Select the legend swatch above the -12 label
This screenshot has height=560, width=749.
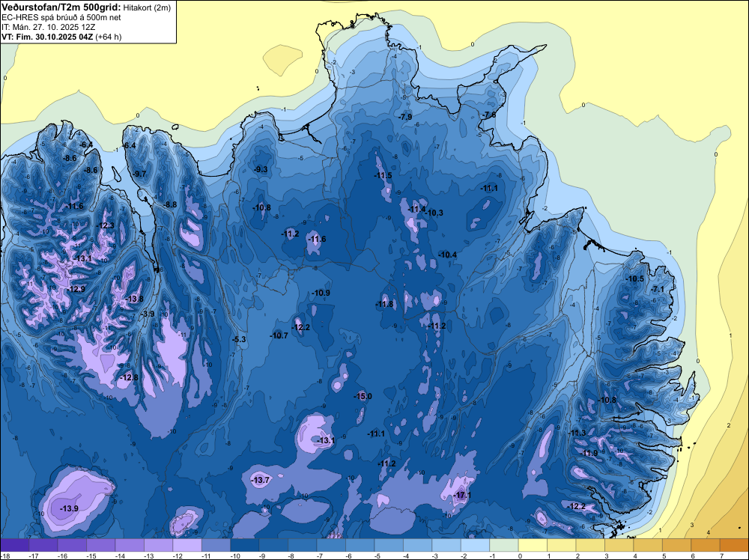coord(187,545)
